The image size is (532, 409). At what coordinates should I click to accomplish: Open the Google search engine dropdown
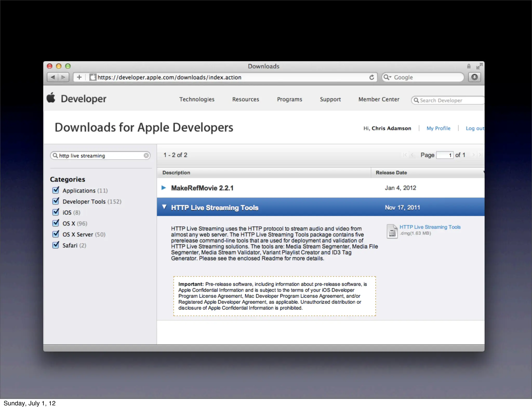(387, 77)
